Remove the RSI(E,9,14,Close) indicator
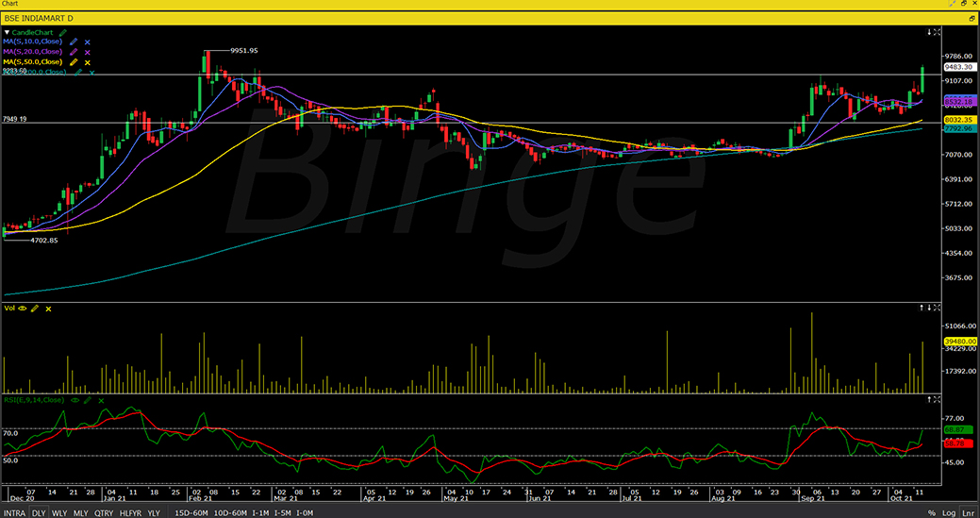This screenshot has width=980, height=518. [x=100, y=400]
